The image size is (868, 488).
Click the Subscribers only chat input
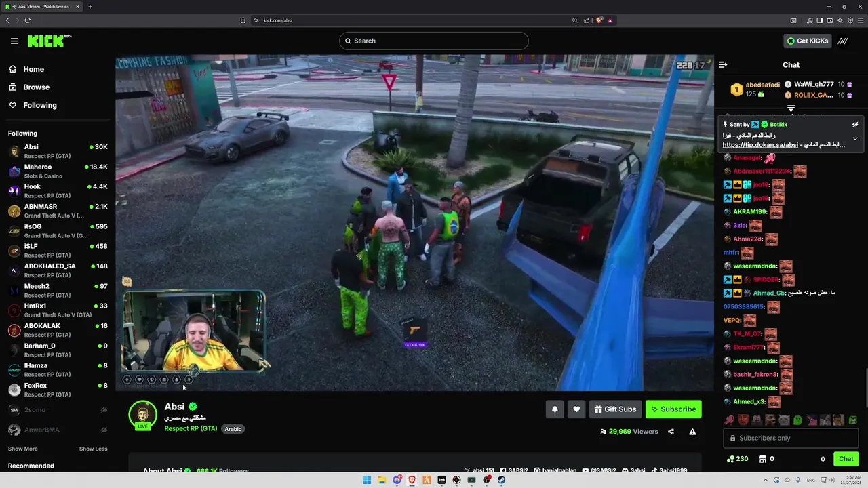(x=791, y=438)
